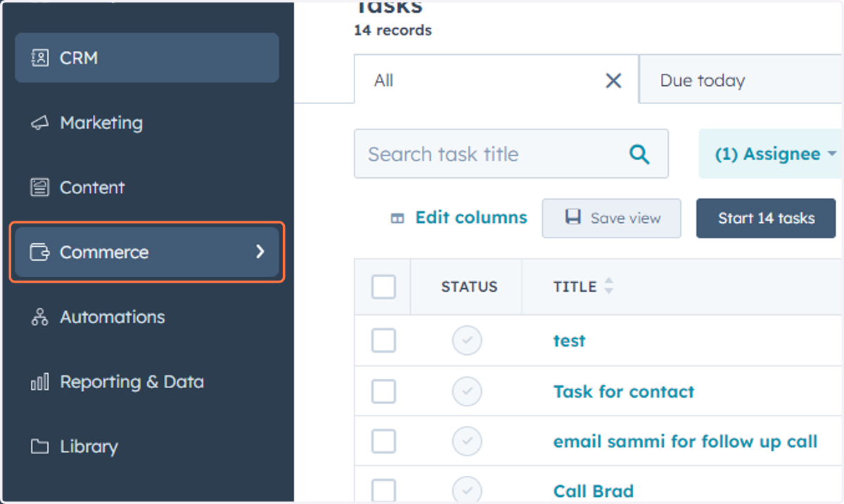This screenshot has width=844, height=504.
Task: Mark Task for contact as complete
Action: coord(467,392)
